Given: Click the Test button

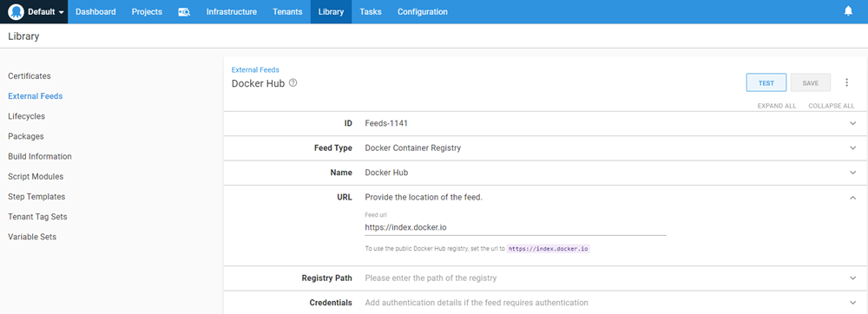Looking at the screenshot, I should click(766, 82).
